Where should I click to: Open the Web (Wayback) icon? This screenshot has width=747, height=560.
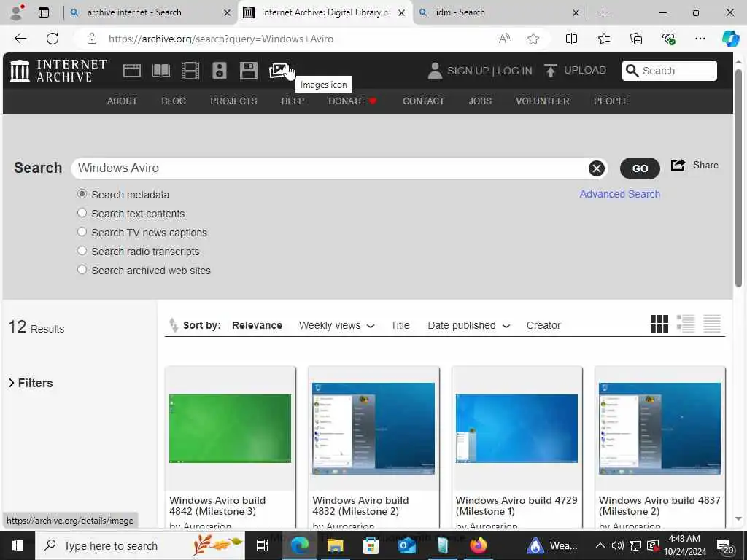point(132,71)
